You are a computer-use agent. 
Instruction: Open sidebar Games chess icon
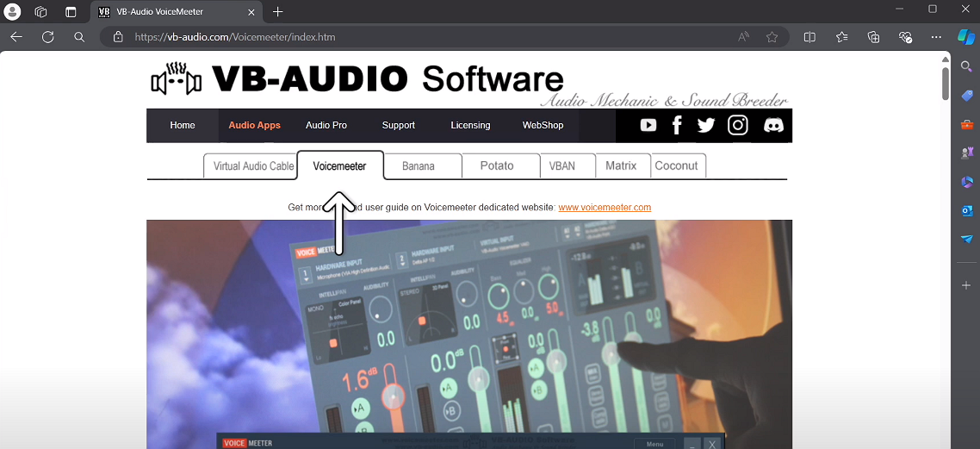pos(967,153)
